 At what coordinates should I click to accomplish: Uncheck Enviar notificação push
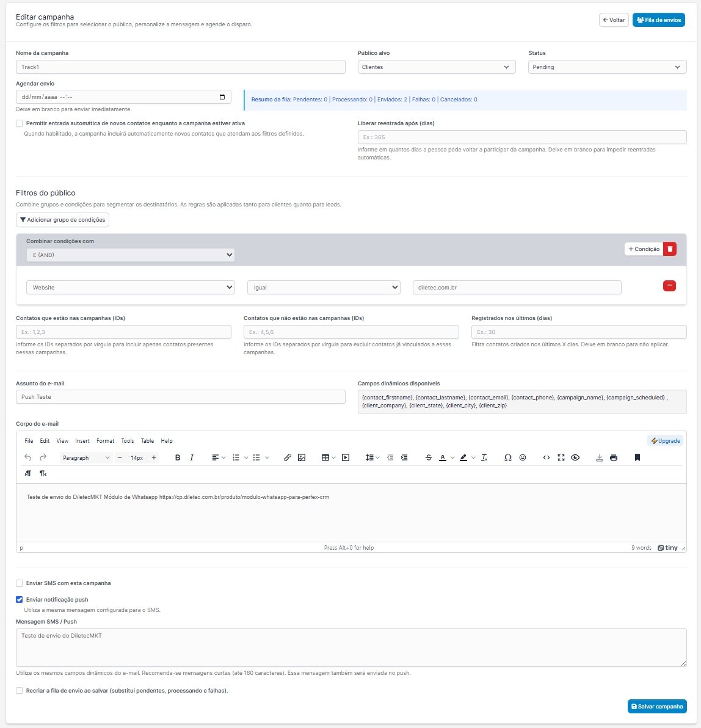pos(20,600)
